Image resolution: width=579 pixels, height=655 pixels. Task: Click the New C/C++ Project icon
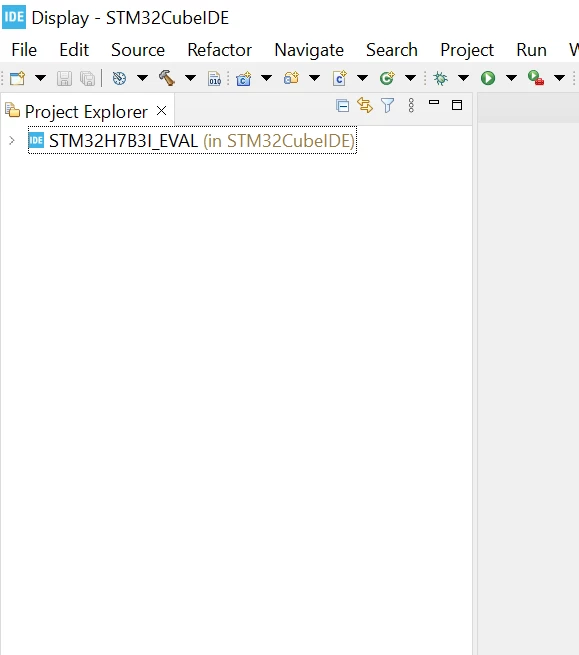244,79
